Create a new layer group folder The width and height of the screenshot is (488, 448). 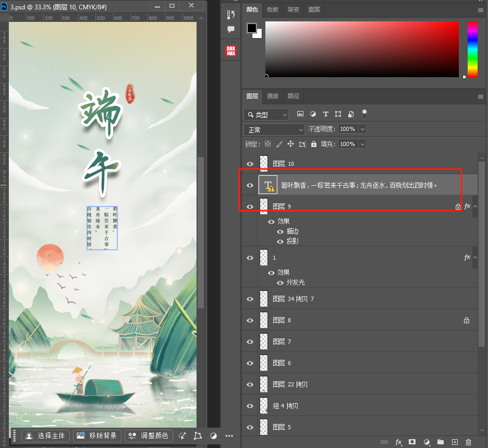[441, 442]
